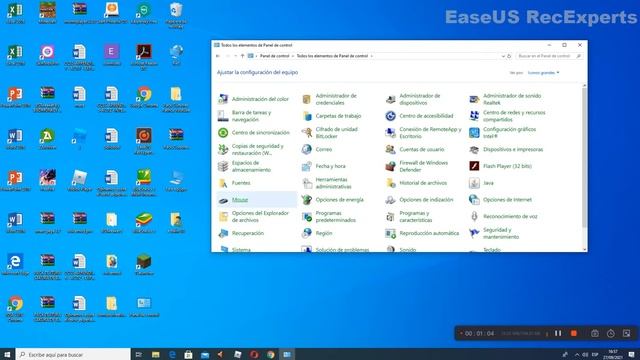Open Administración del color icon
The height and width of the screenshot is (360, 640).
tap(223, 99)
